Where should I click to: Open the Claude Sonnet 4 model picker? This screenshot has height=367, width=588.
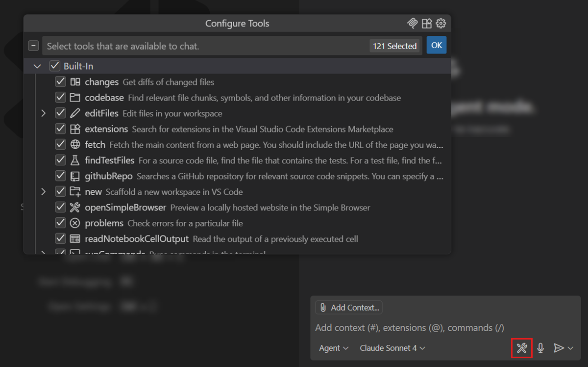tap(392, 348)
